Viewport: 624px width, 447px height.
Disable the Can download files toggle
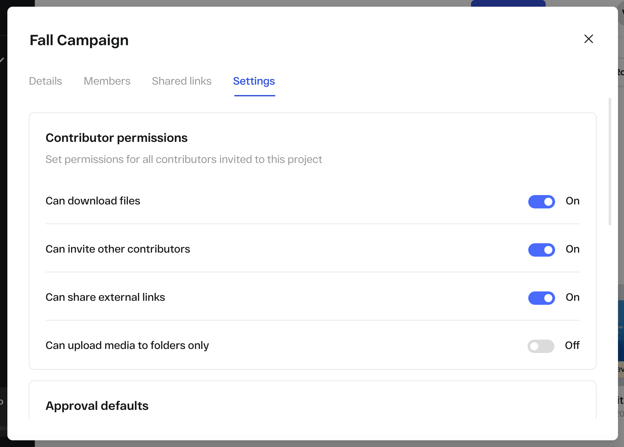pos(541,202)
